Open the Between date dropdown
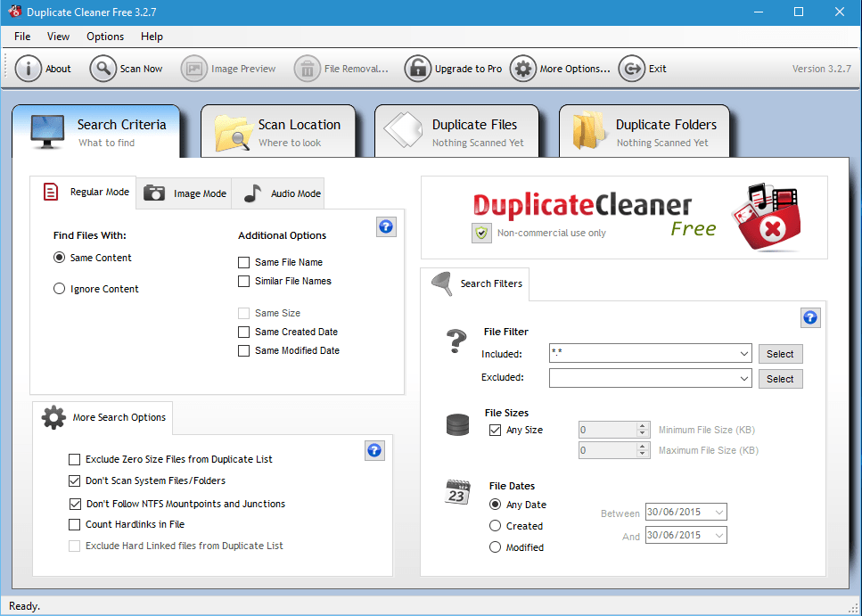Screen dimensions: 862x616 (x=720, y=512)
